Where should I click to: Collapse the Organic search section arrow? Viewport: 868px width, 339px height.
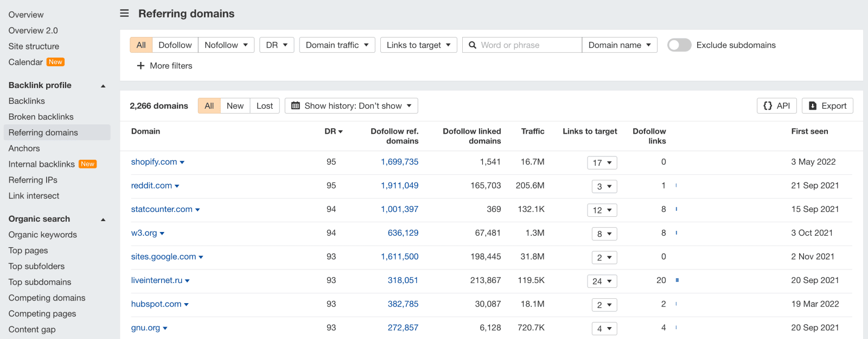coord(103,219)
